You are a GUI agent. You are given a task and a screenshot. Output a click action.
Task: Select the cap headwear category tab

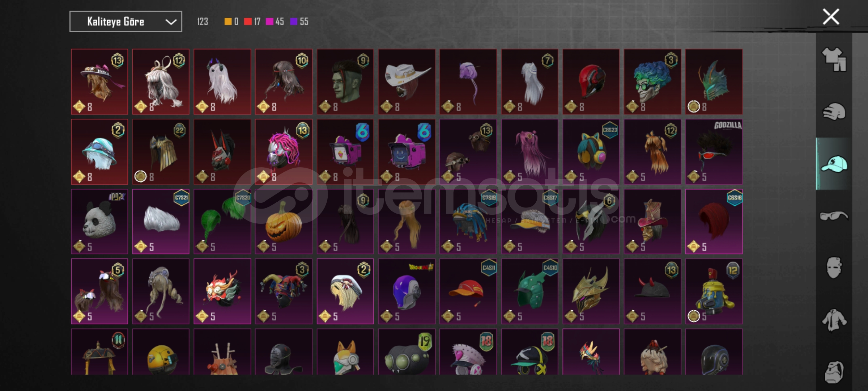834,164
